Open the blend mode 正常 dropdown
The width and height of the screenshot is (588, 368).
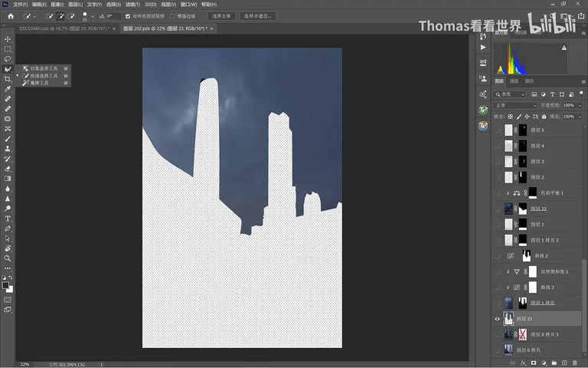pos(515,106)
